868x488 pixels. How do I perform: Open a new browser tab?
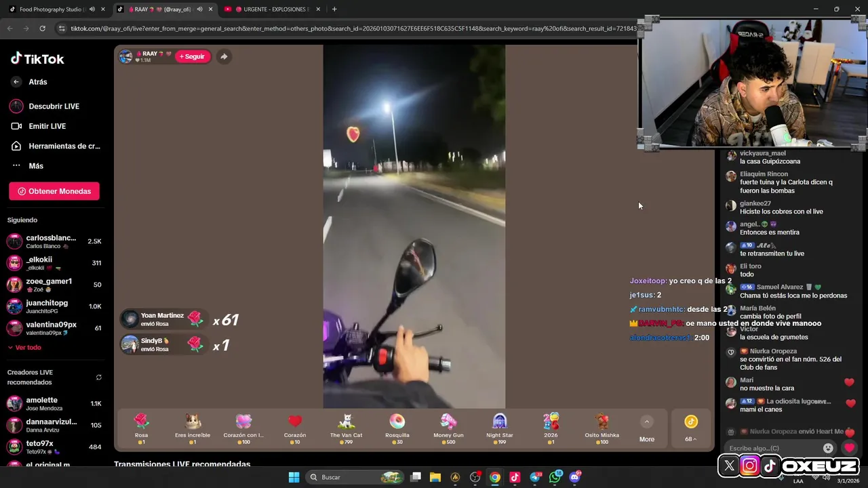tap(334, 9)
